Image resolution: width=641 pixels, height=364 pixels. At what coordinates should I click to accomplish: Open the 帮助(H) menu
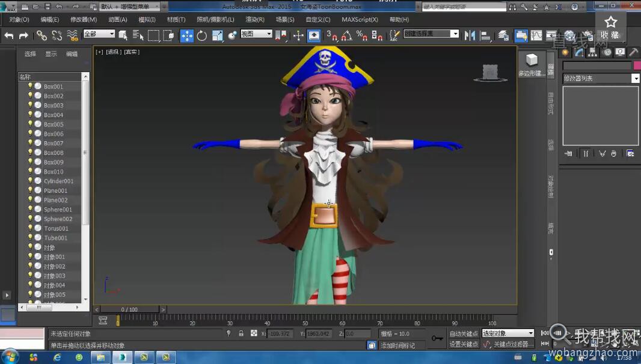pos(399,20)
